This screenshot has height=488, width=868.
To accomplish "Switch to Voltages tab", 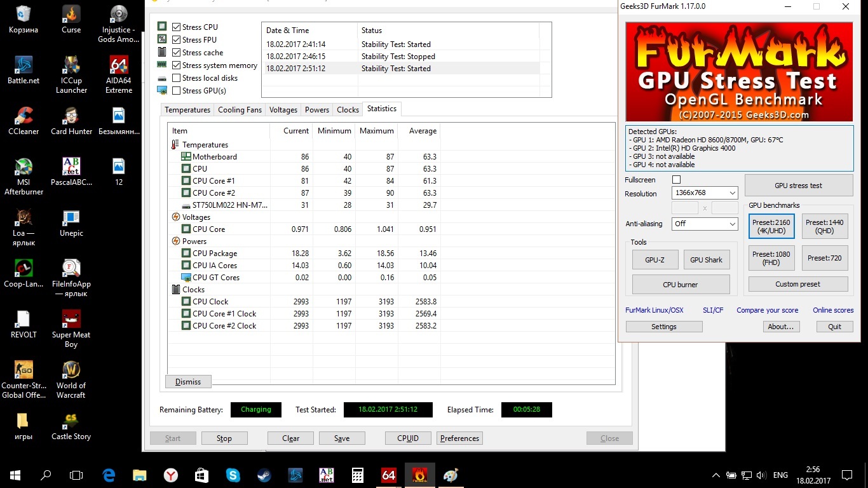I will 283,110.
